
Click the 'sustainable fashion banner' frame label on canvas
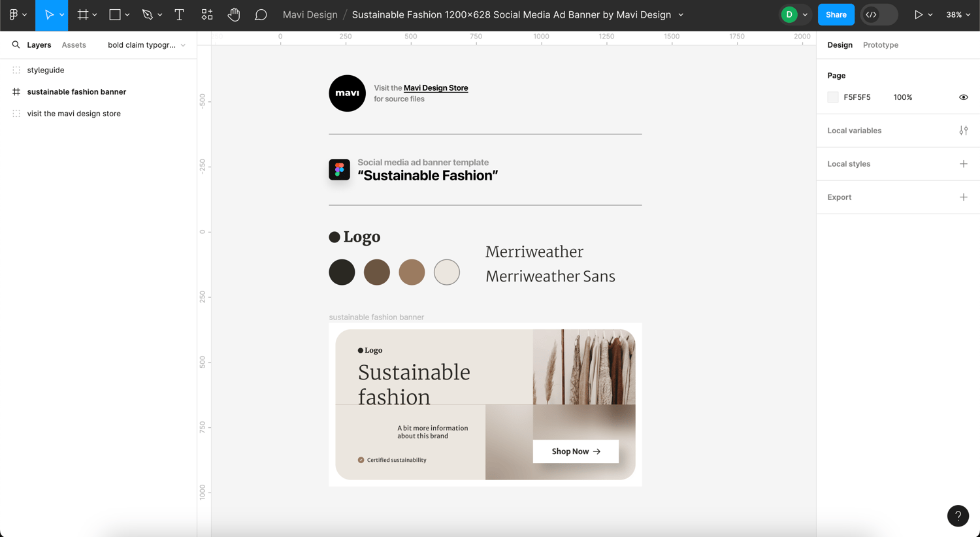[x=376, y=317]
